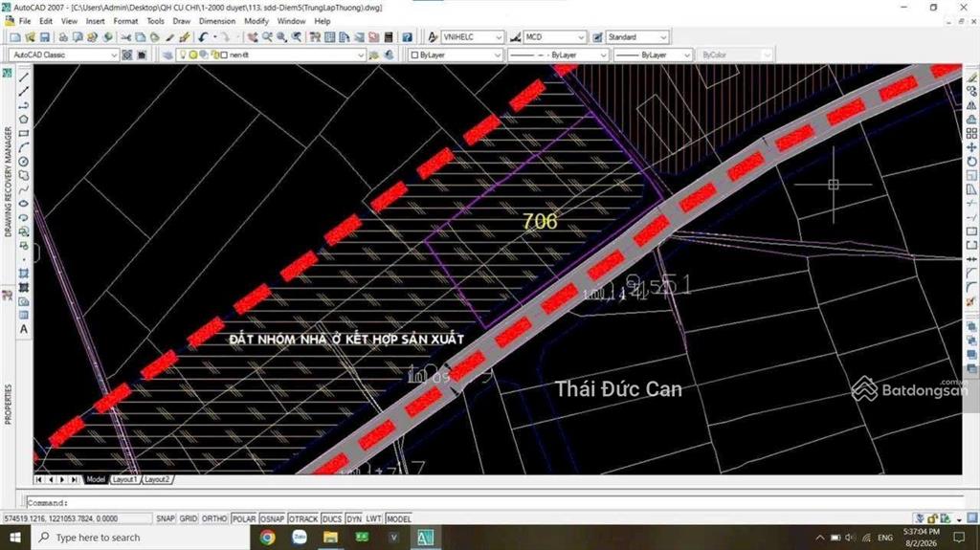Click the Type here to search box
Image resolution: width=980 pixels, height=550 pixels.
pos(141,538)
